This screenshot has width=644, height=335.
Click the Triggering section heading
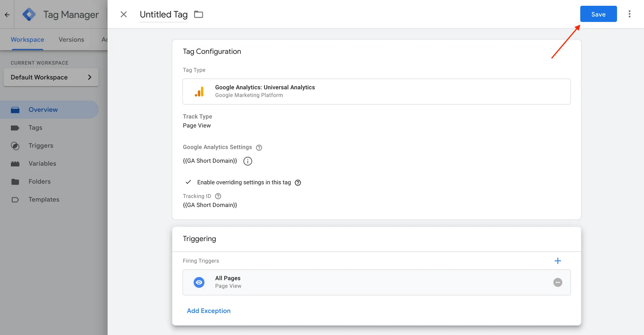[199, 239]
